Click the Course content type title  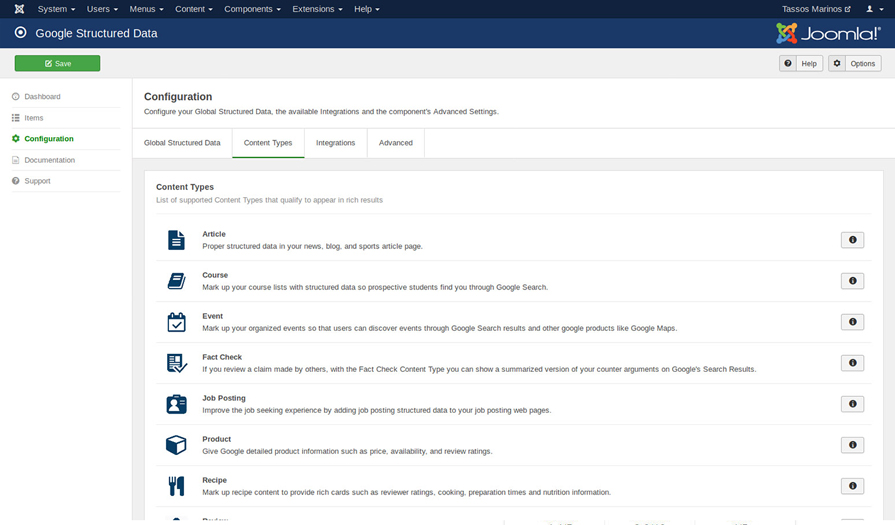(215, 275)
